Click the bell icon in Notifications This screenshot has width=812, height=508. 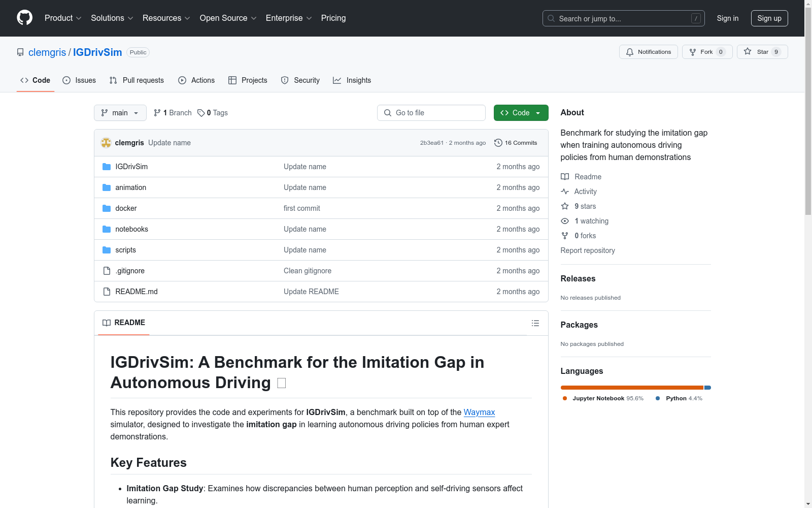(630, 52)
